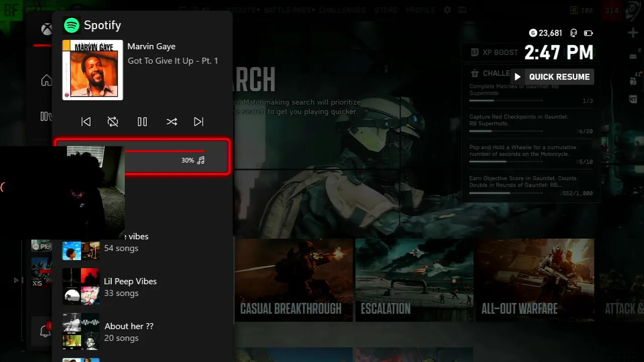Click the BF logo in top corner
This screenshot has height=362, width=644.
(11, 10)
